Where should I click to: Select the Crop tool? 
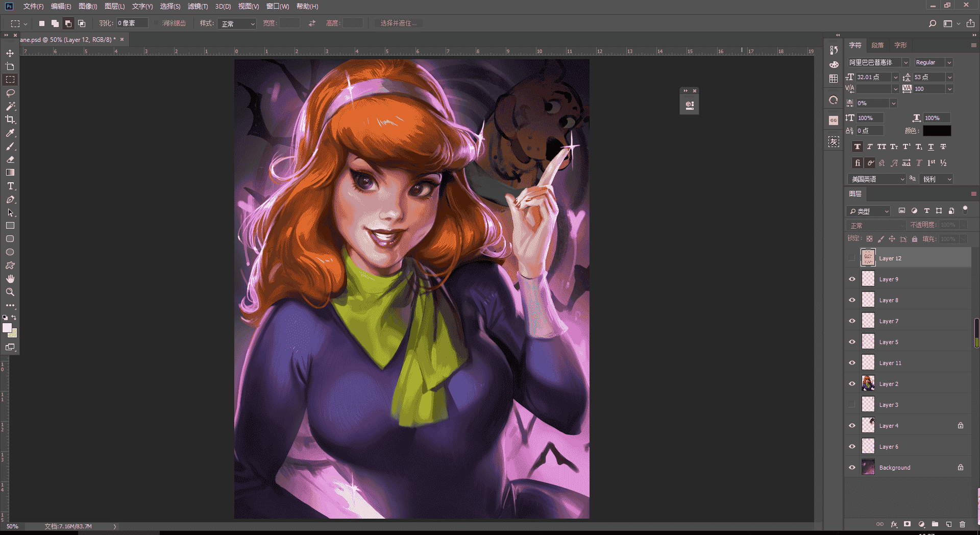coord(10,119)
